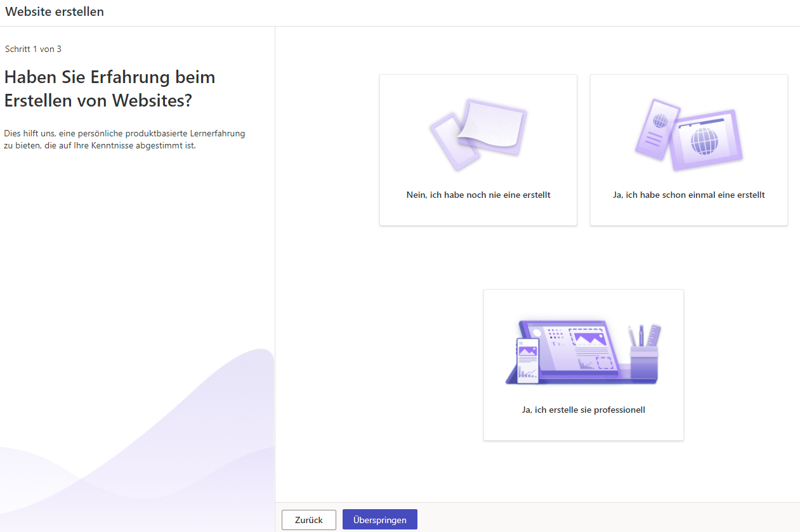Click the ruler in the pencil holder
The height and width of the screenshot is (532, 800).
click(x=655, y=335)
